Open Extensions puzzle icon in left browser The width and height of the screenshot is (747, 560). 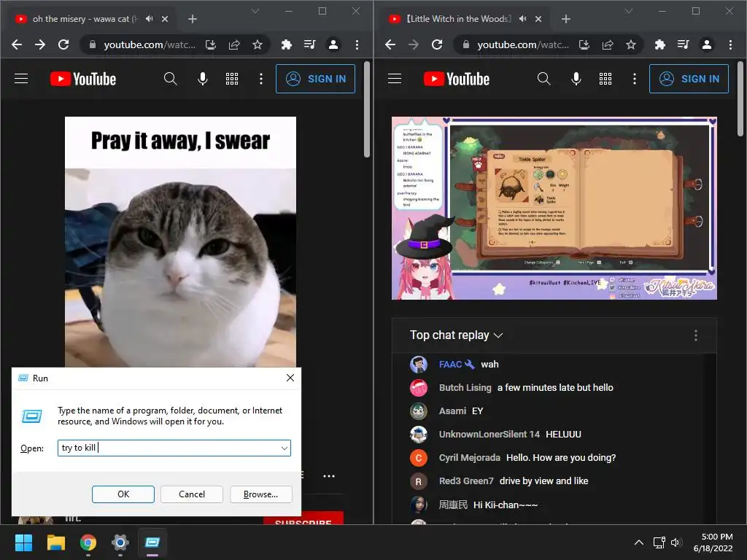pyautogui.click(x=286, y=44)
